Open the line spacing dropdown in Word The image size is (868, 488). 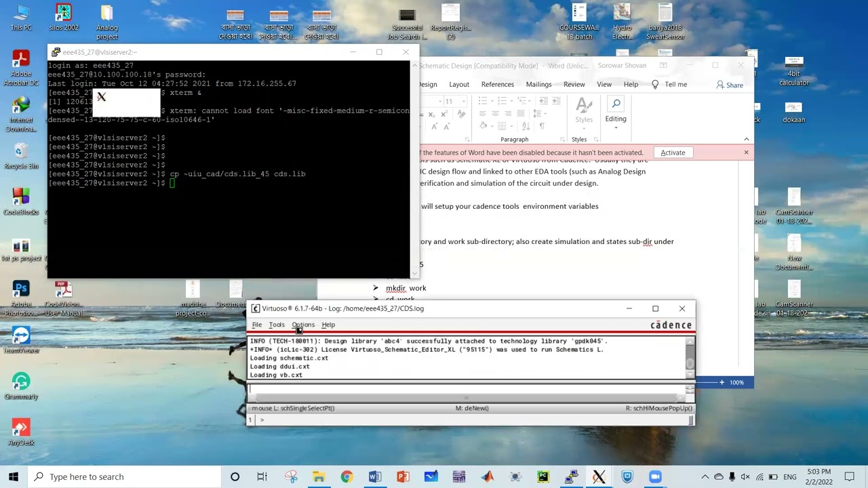coord(545,113)
